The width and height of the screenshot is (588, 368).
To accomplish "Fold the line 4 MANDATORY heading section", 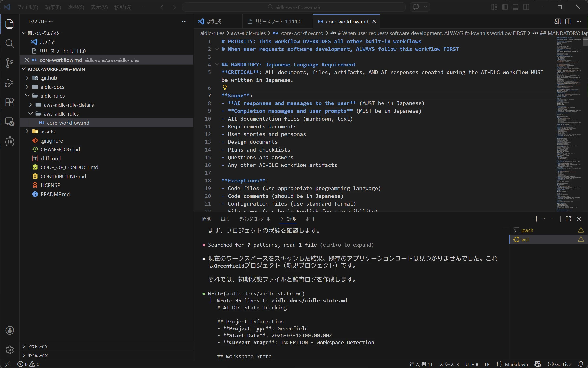I will 217,64.
